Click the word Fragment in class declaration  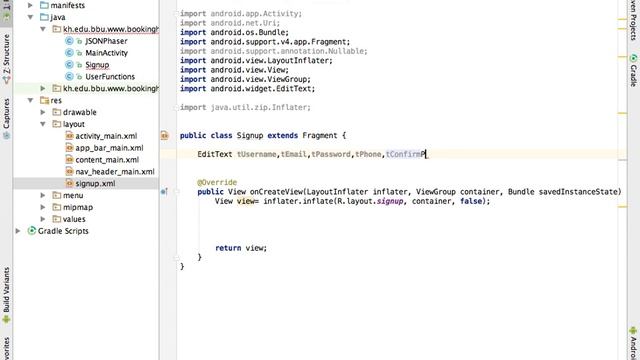[x=320, y=135]
